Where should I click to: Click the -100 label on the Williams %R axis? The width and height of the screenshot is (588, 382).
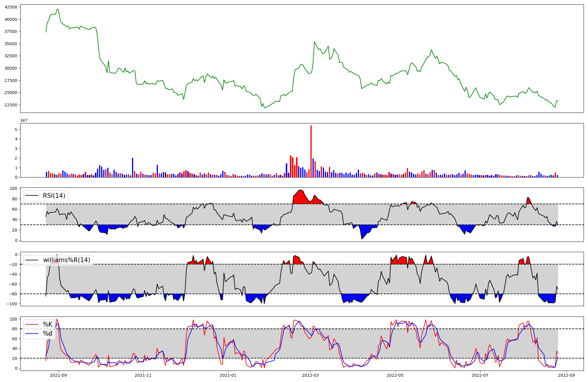(x=12, y=304)
